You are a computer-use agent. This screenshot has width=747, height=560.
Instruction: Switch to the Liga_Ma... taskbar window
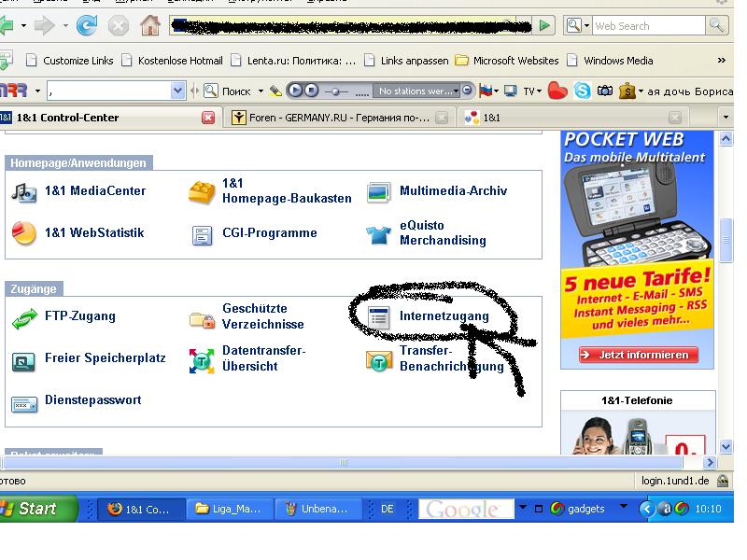click(229, 509)
